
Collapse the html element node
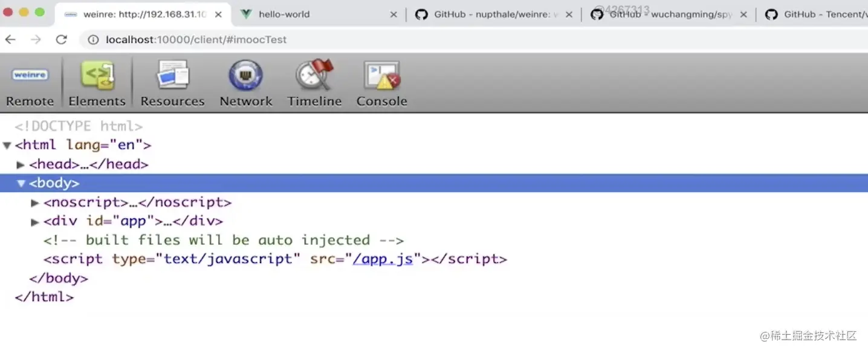point(7,146)
